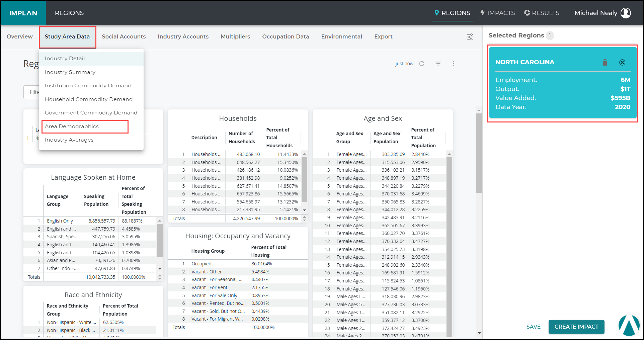The height and width of the screenshot is (340, 644).
Task: Choose Institution Commodity Demand
Action: [91, 86]
